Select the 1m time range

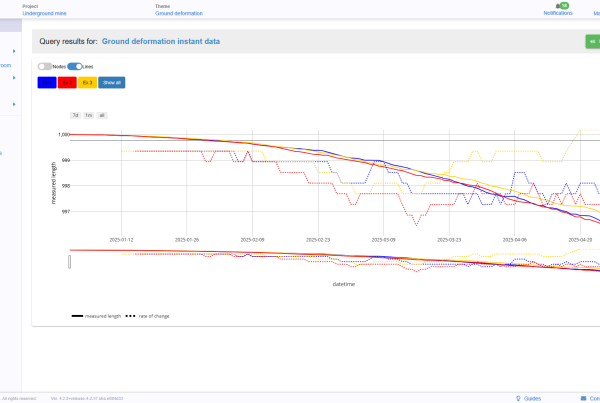(x=88, y=115)
